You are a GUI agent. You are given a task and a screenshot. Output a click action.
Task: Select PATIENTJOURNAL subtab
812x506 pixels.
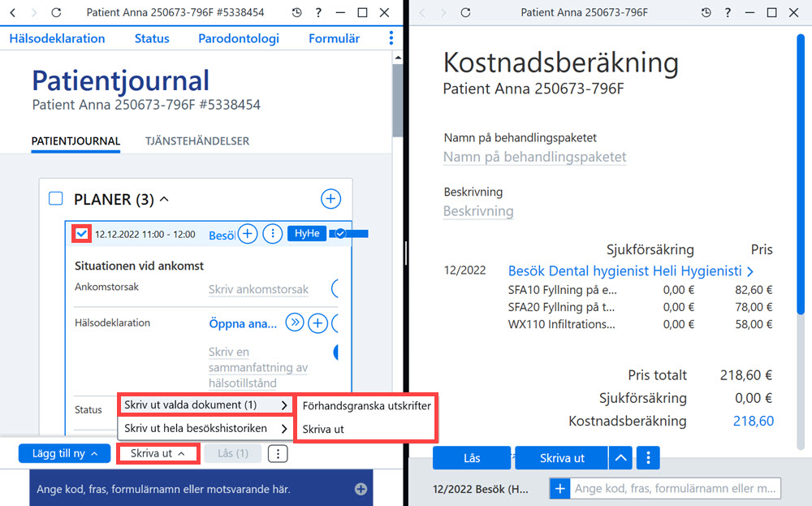[x=76, y=141]
